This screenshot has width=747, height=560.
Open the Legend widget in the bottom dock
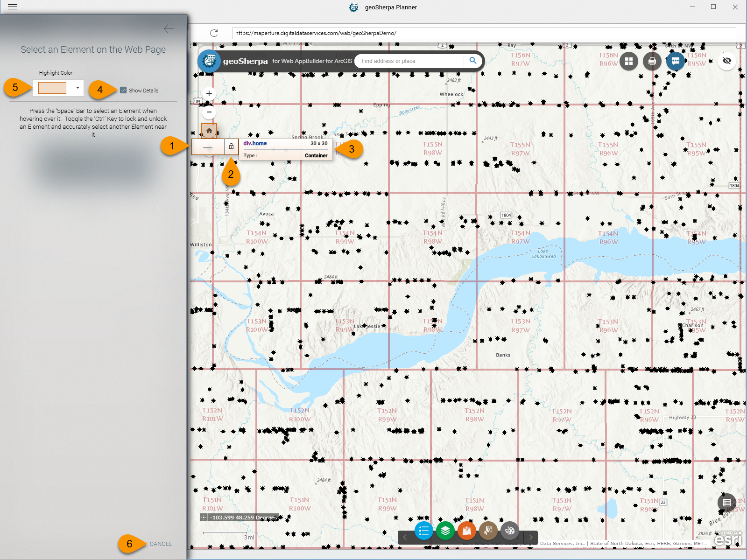(424, 531)
